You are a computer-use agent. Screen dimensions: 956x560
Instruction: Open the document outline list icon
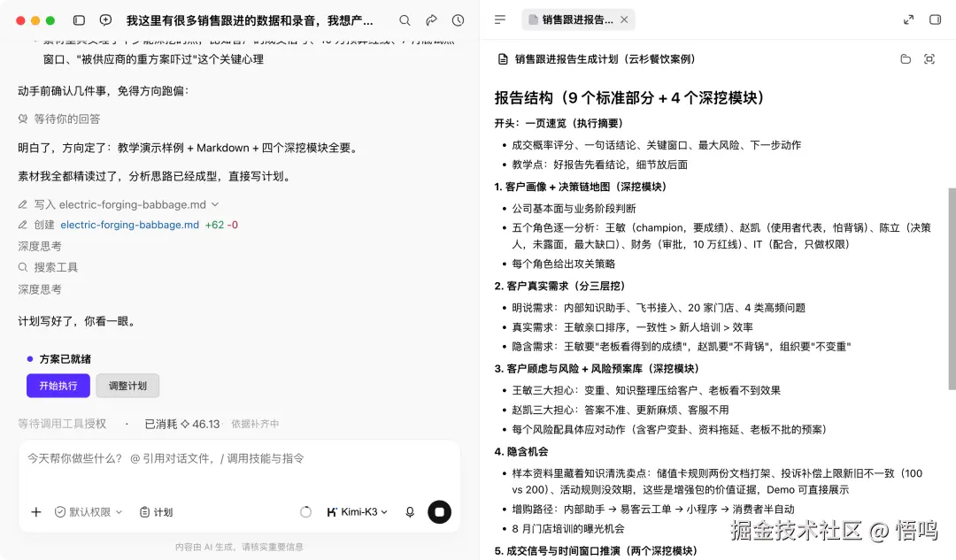500,19
